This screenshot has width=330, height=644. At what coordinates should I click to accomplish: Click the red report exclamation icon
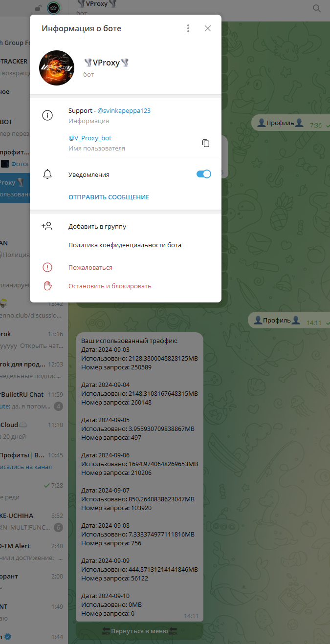point(47,267)
